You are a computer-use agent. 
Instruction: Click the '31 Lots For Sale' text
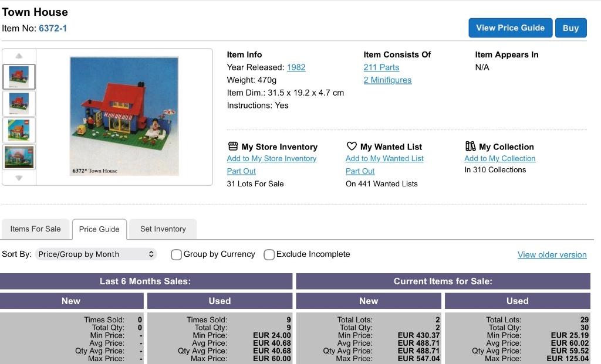(255, 183)
